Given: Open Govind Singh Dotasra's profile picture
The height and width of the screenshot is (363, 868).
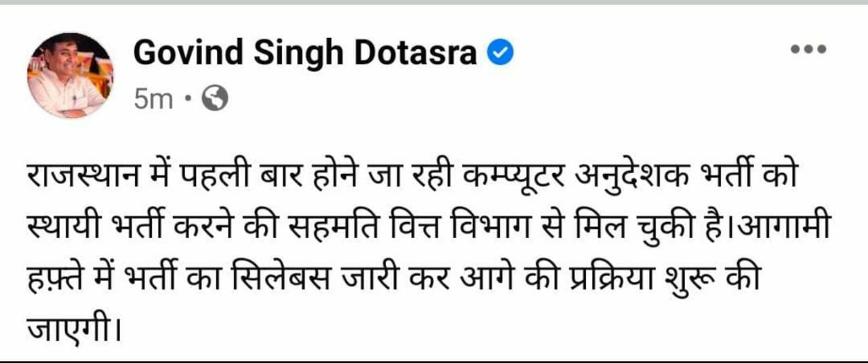Looking at the screenshot, I should pos(70,75).
